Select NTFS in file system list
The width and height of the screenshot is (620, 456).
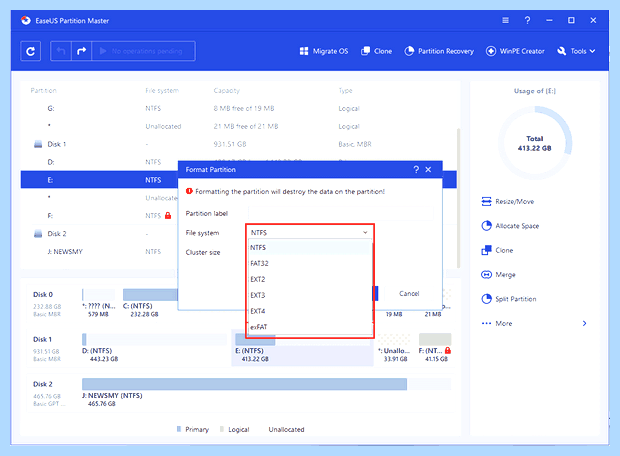pos(310,248)
